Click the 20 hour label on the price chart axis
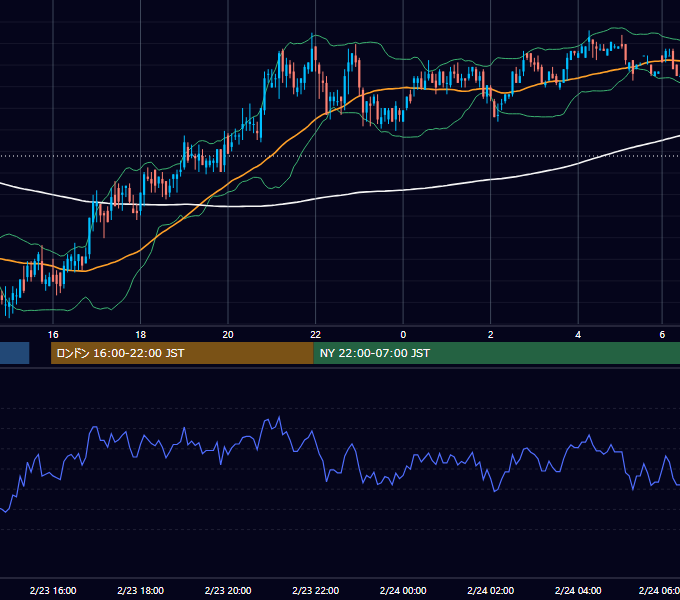680x600 pixels. tap(228, 335)
